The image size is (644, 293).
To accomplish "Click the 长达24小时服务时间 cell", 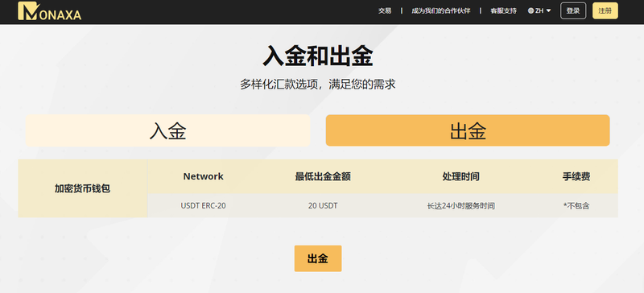I will (x=460, y=206).
